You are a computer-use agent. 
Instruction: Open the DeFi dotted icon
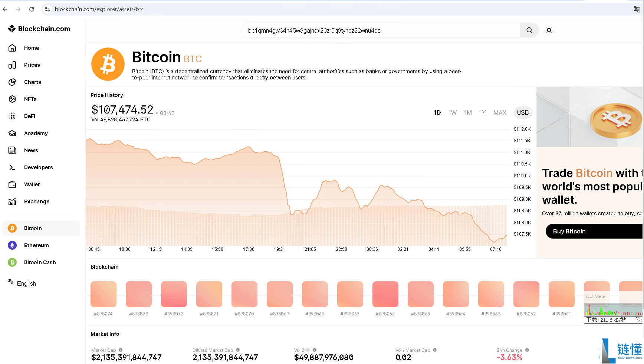[12, 116]
